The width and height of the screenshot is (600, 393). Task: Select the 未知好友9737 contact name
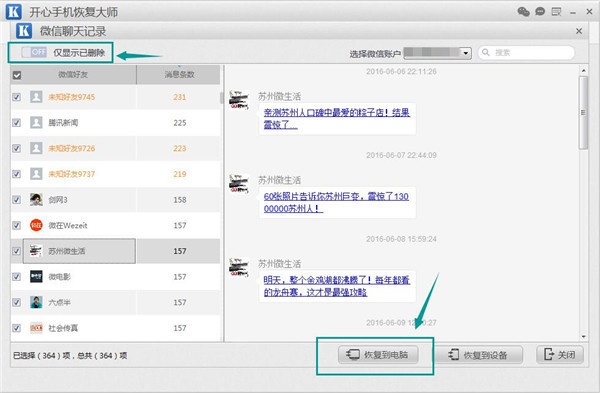point(72,174)
